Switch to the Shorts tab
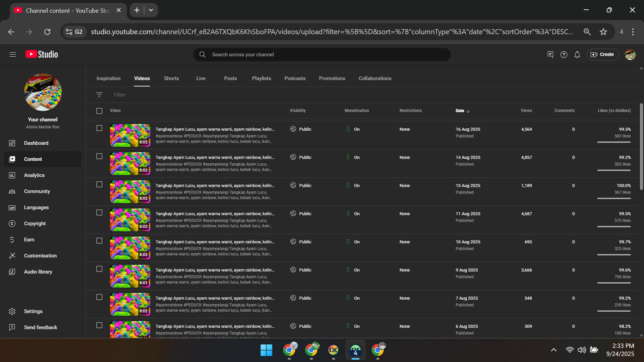Viewport: 644px width, 362px height. (171, 78)
